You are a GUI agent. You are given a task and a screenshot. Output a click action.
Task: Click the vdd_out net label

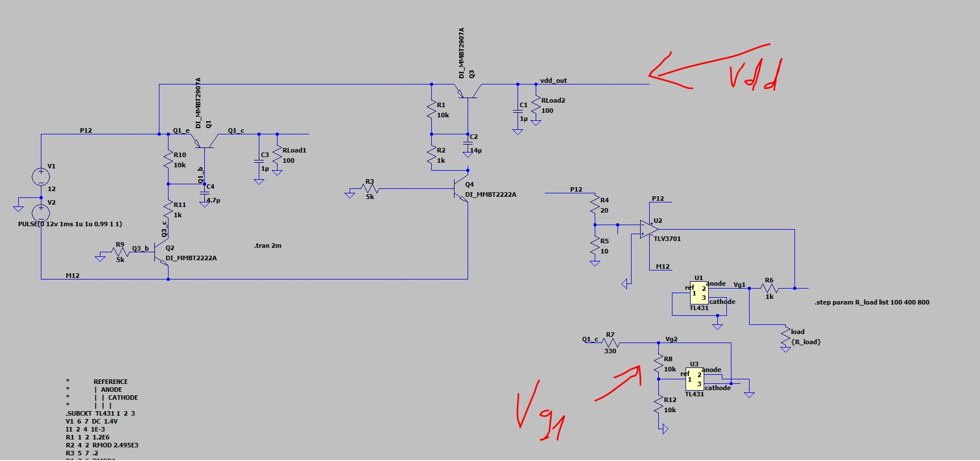point(553,81)
